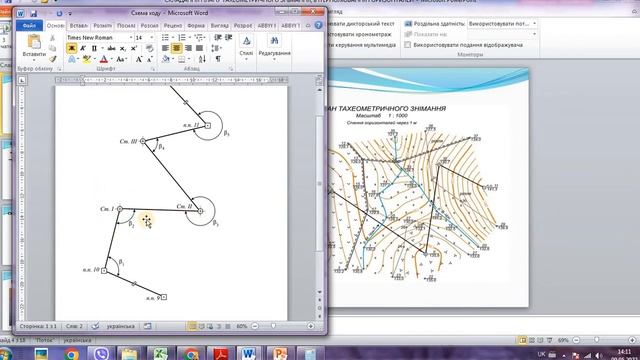Click the multilevel list icon
The image size is (640, 360).
click(x=199, y=38)
